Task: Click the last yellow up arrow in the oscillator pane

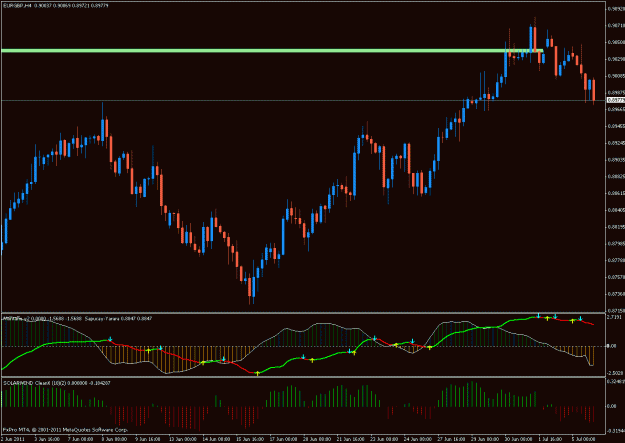Action: click(x=572, y=320)
